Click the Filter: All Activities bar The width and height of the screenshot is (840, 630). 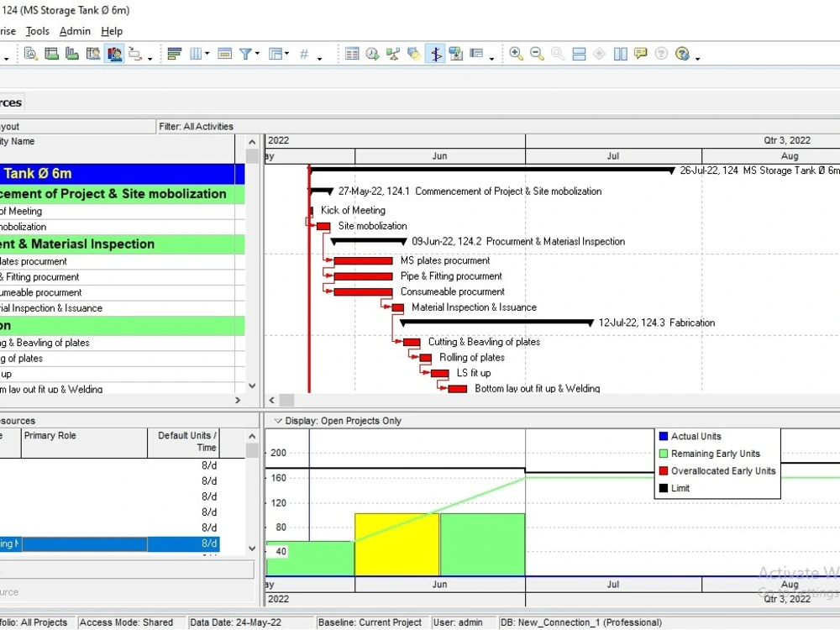[x=196, y=127]
